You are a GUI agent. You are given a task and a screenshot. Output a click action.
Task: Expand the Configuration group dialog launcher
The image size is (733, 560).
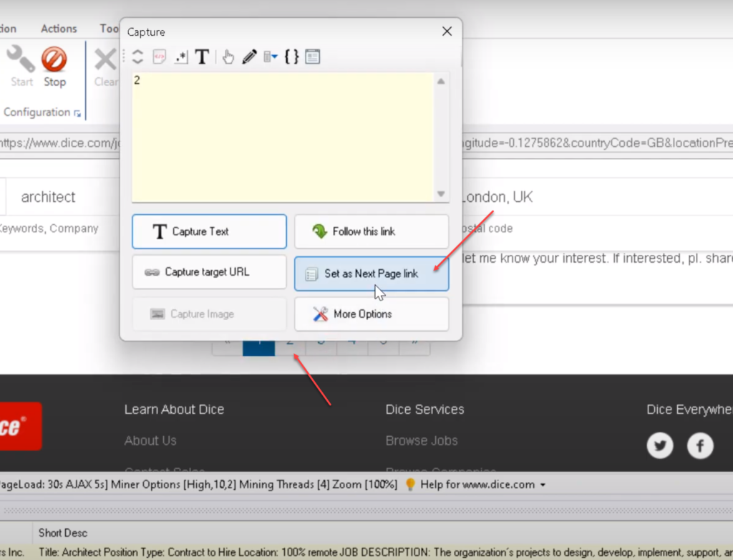click(x=77, y=113)
